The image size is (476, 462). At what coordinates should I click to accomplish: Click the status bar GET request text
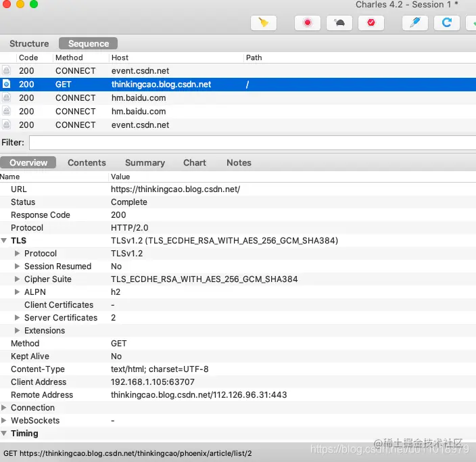click(128, 453)
